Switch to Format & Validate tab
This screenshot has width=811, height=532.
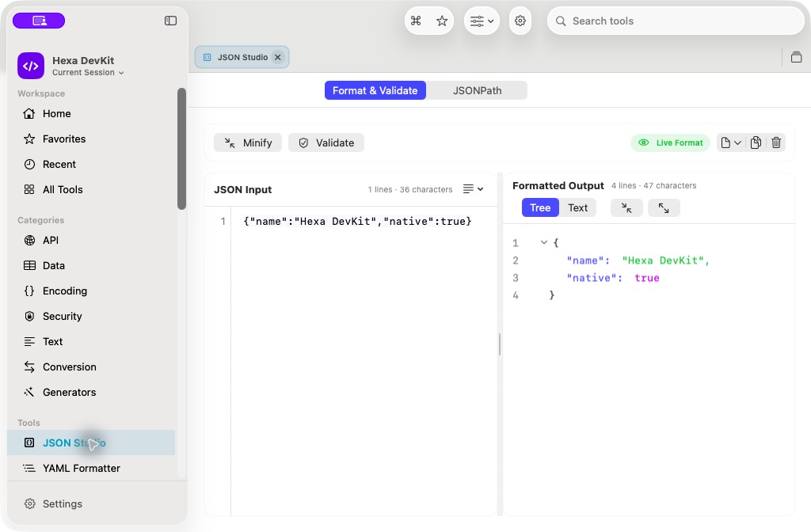pos(375,90)
